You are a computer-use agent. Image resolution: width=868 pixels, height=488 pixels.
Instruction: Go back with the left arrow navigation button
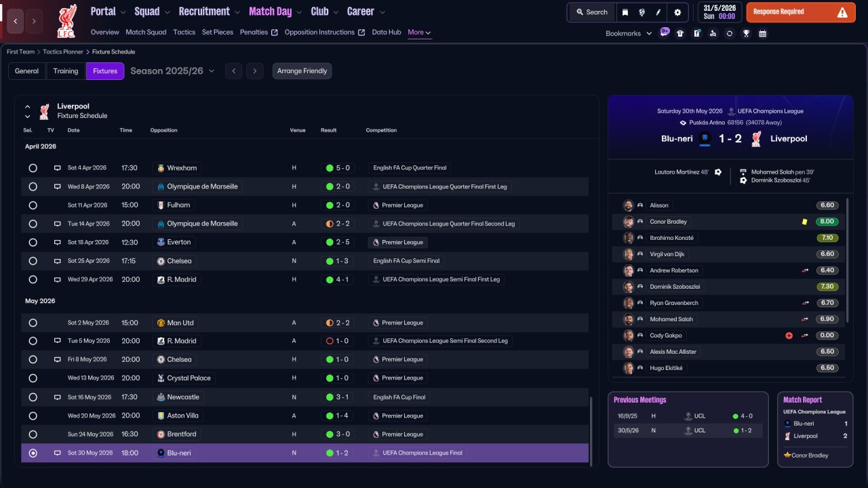(16, 21)
